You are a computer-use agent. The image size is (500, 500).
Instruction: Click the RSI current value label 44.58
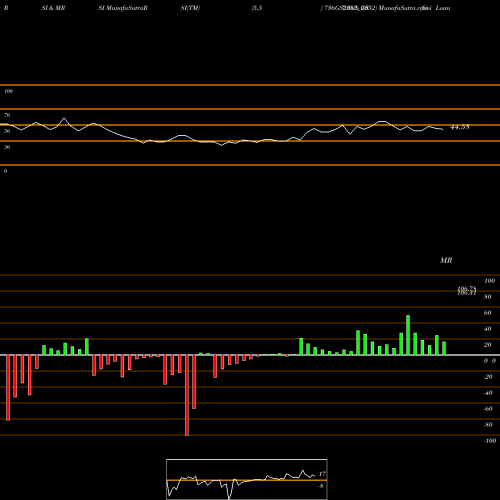460,127
